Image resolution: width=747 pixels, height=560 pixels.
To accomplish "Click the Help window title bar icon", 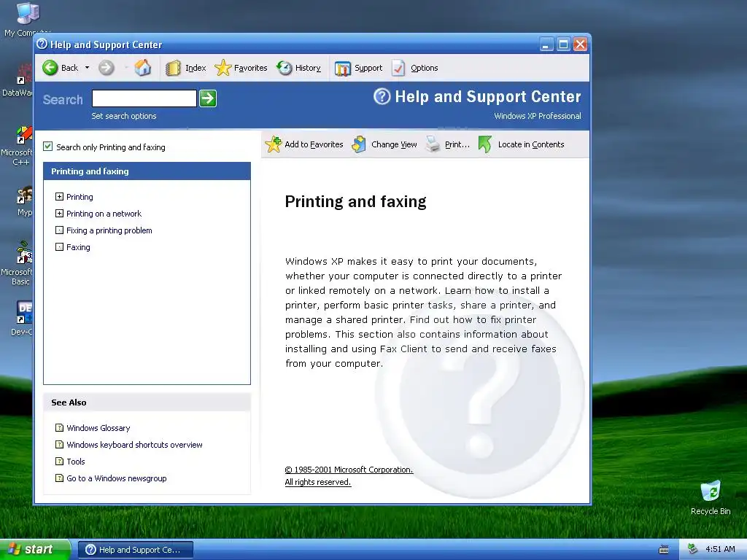I will (42, 44).
